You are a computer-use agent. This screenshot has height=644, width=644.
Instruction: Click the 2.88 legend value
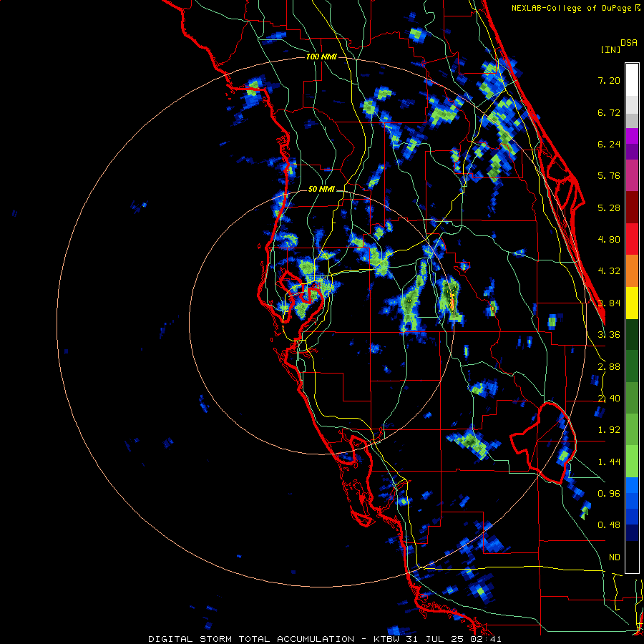pos(609,367)
